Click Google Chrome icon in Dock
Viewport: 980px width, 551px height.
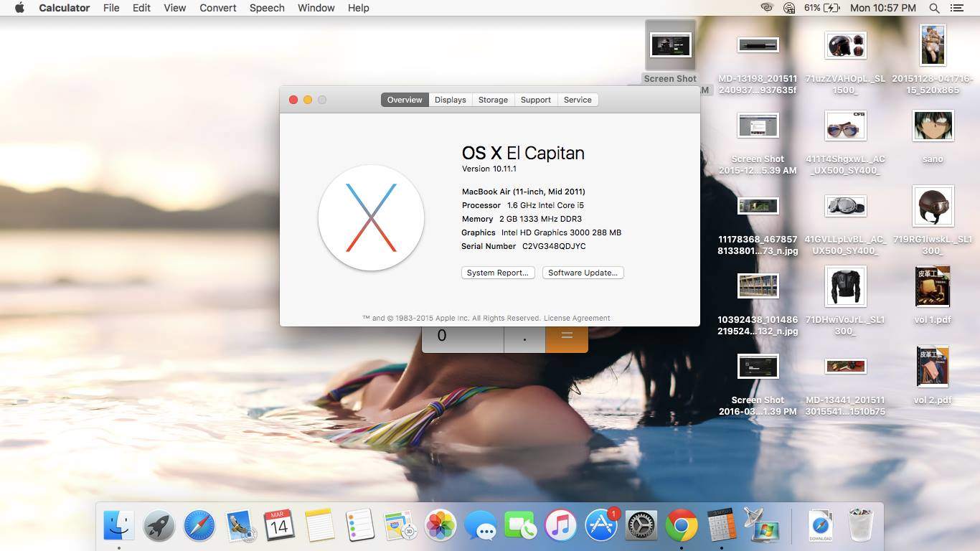(x=682, y=526)
